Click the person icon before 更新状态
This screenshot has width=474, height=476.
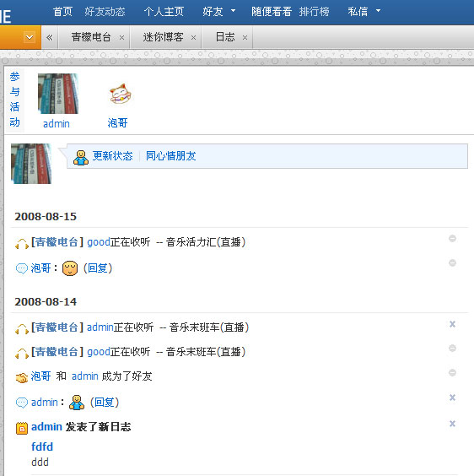coord(81,158)
